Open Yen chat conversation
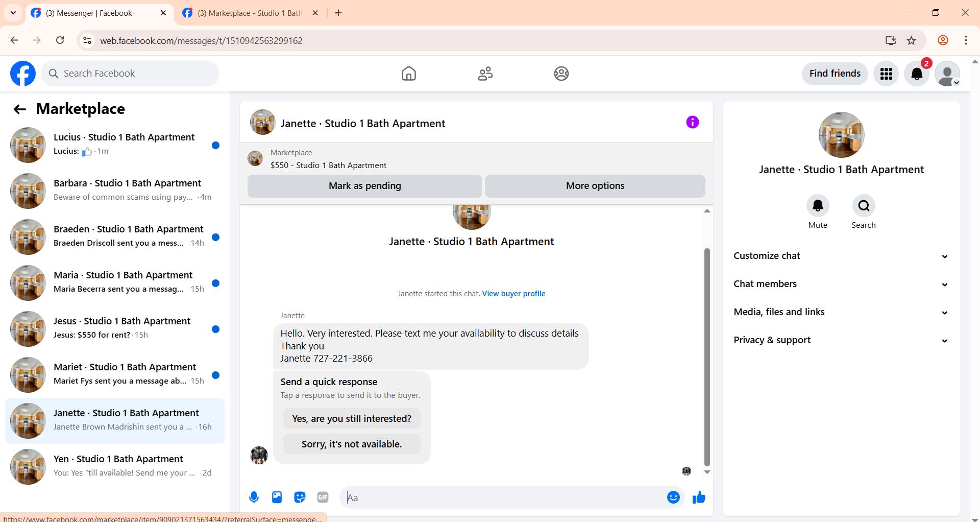Image resolution: width=980 pixels, height=522 pixels. coord(115,467)
